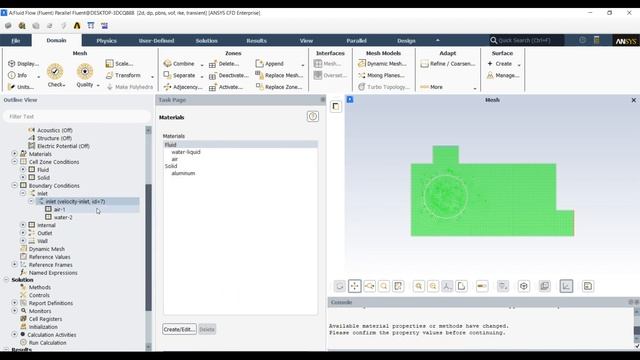Expand the Materials tree node

[x=14, y=154]
